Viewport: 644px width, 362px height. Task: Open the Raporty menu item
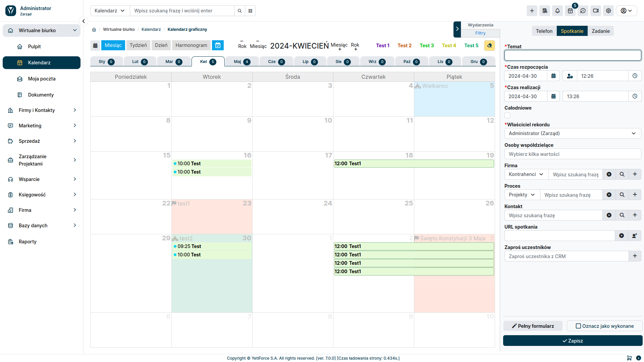[42, 242]
